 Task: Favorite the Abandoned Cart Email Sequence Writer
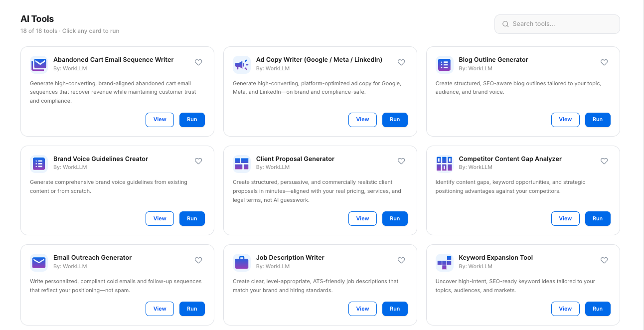[198, 62]
